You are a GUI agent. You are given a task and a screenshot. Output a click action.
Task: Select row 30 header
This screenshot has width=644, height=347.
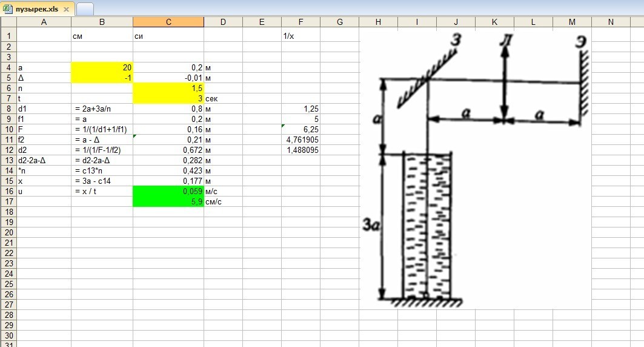(8, 335)
